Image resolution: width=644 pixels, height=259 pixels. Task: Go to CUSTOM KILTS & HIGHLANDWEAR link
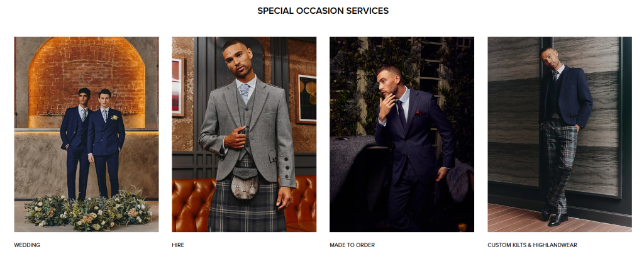click(x=532, y=245)
